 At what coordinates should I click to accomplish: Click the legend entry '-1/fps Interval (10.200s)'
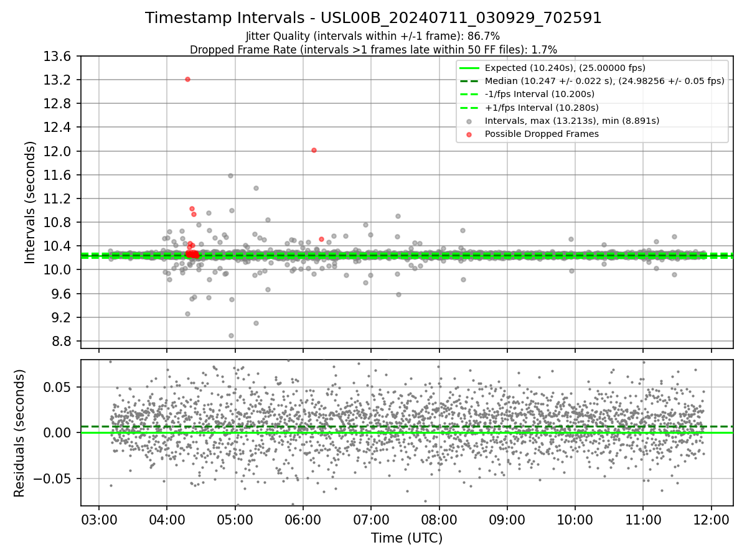coord(540,94)
